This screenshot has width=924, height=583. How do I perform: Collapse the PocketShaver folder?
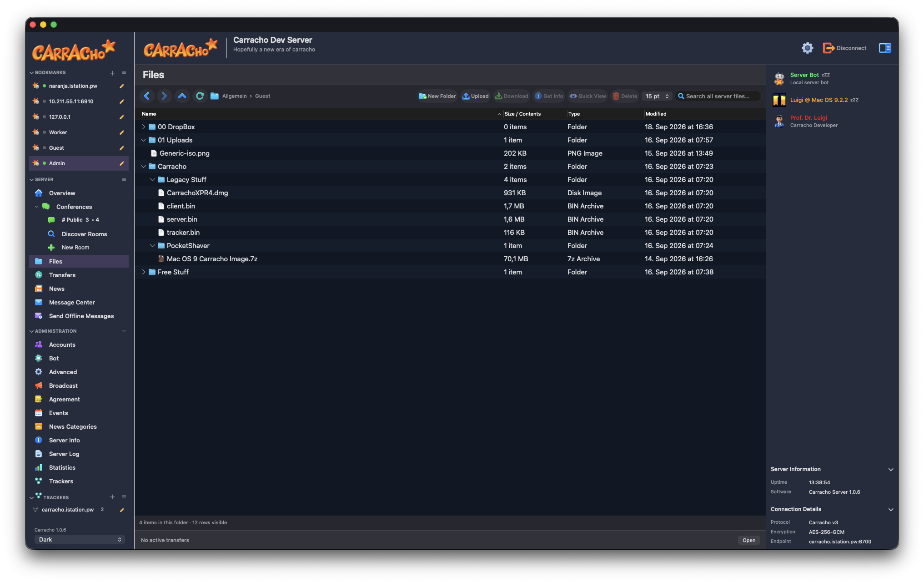(153, 246)
